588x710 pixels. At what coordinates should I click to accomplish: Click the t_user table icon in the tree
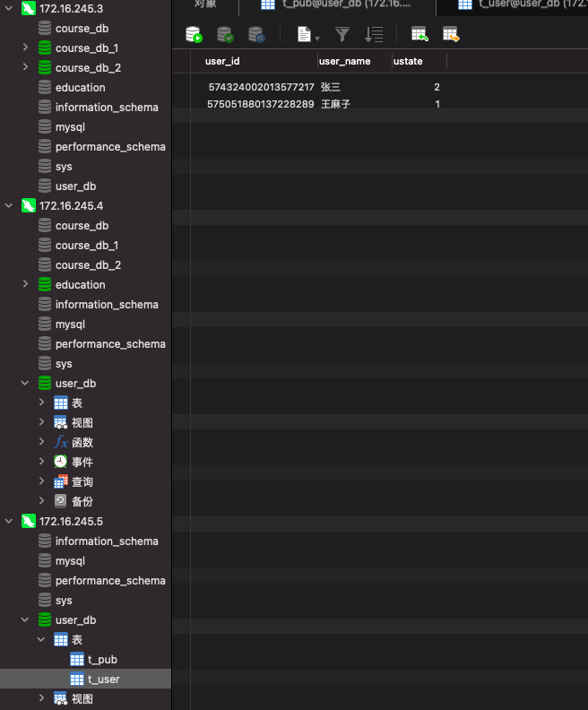77,680
